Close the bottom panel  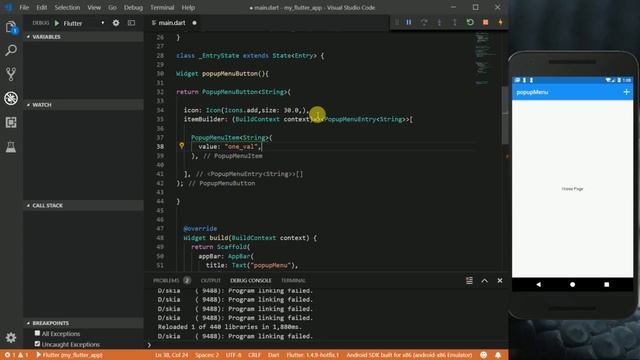click(x=500, y=281)
